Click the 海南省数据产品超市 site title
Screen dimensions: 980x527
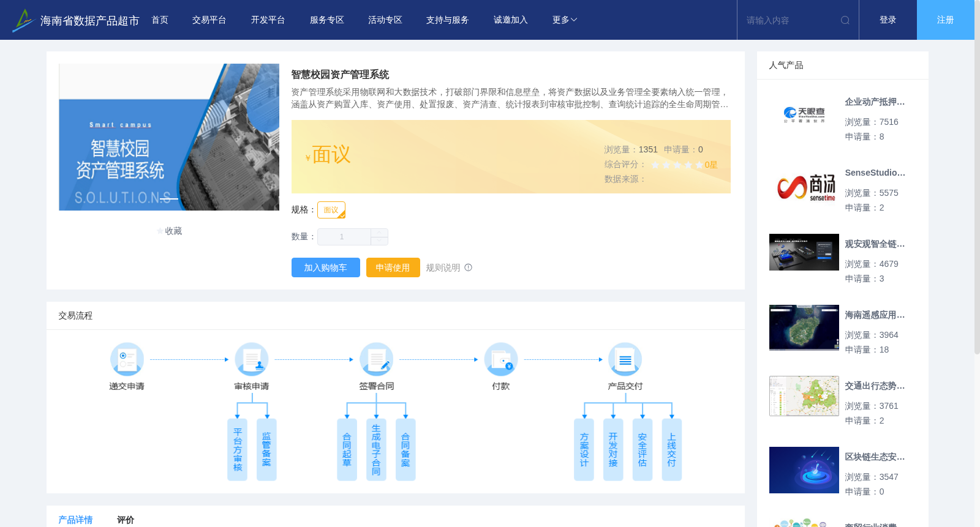coord(89,21)
